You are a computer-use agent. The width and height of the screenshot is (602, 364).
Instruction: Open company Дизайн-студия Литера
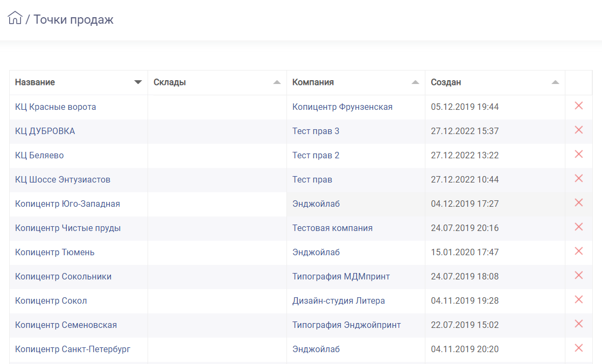tap(338, 300)
